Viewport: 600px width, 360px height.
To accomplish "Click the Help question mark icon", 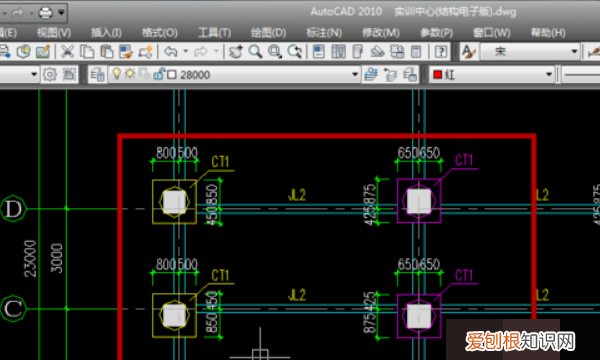I will (x=441, y=51).
